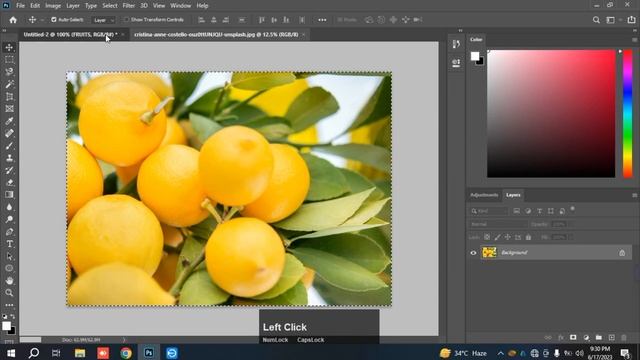Click the Search magnifier icon at top right
Viewport: 640px width, 360px height.
596,20
